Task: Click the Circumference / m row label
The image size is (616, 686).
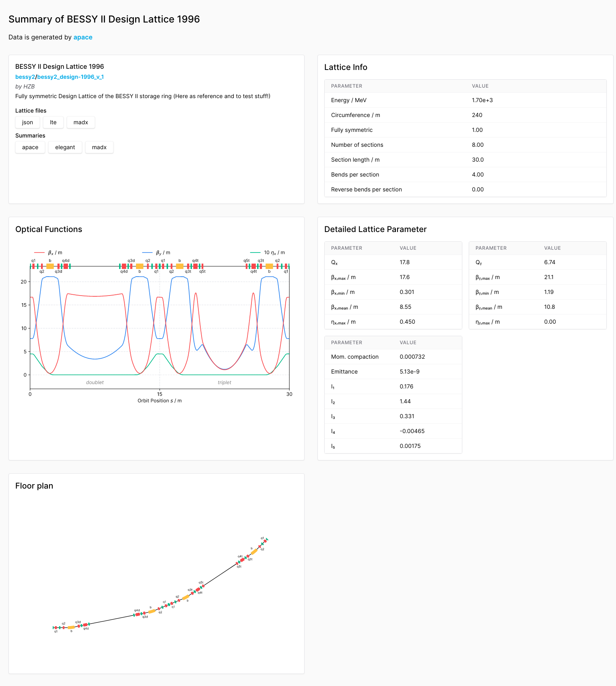Action: 356,115
